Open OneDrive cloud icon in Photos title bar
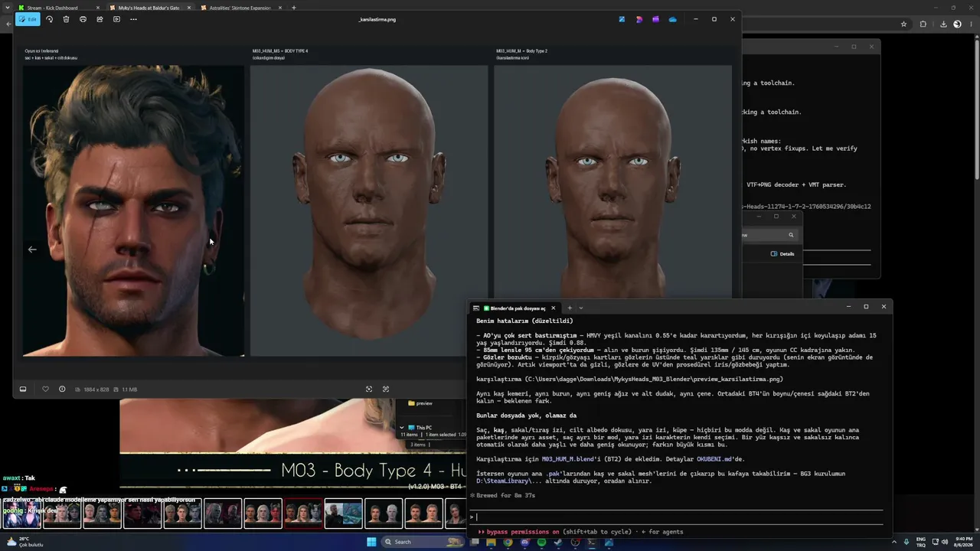980x551 pixels. point(672,19)
